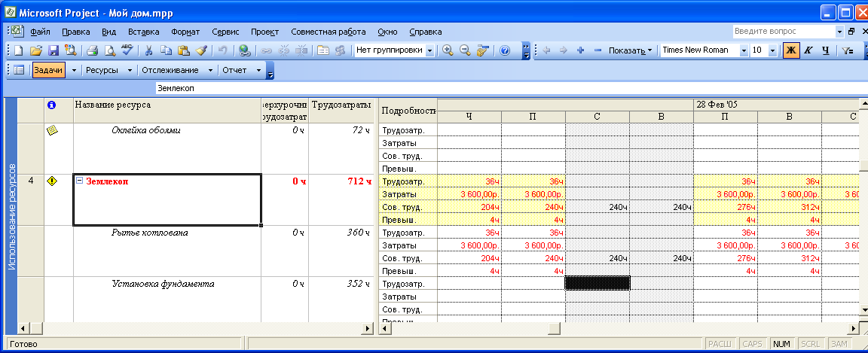Indent right green arrow icon

(564, 50)
